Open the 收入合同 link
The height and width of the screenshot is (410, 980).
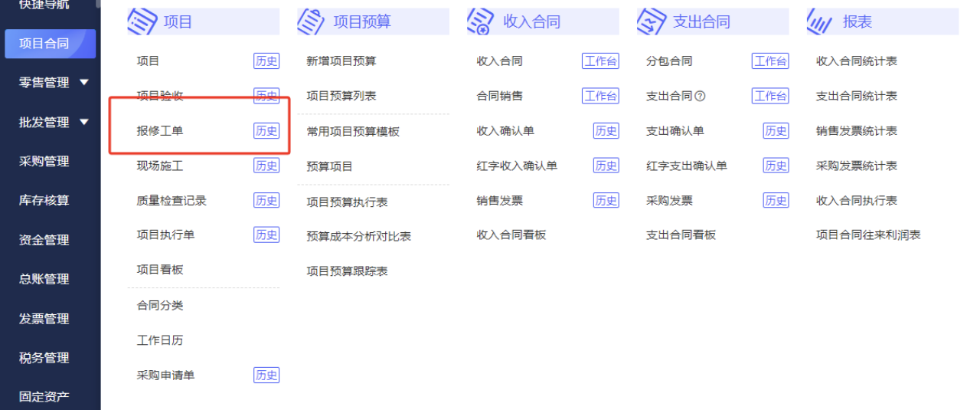tap(499, 61)
